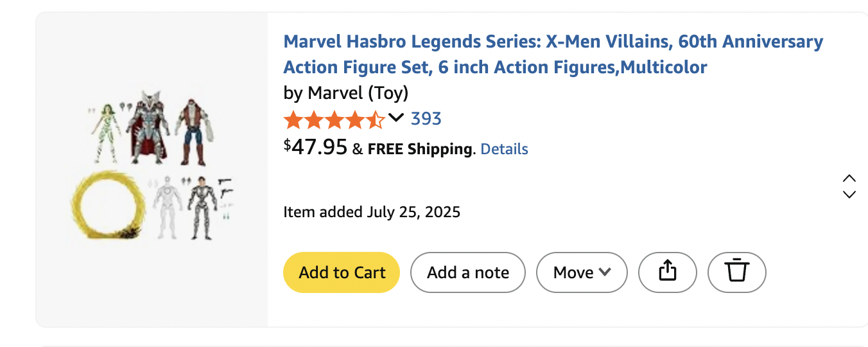Click the Add a note button

click(467, 272)
